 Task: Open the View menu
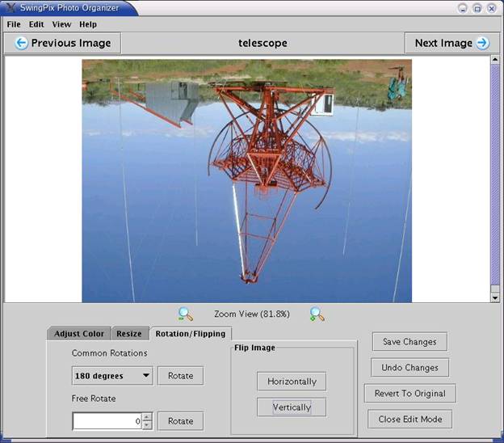pyautogui.click(x=61, y=24)
